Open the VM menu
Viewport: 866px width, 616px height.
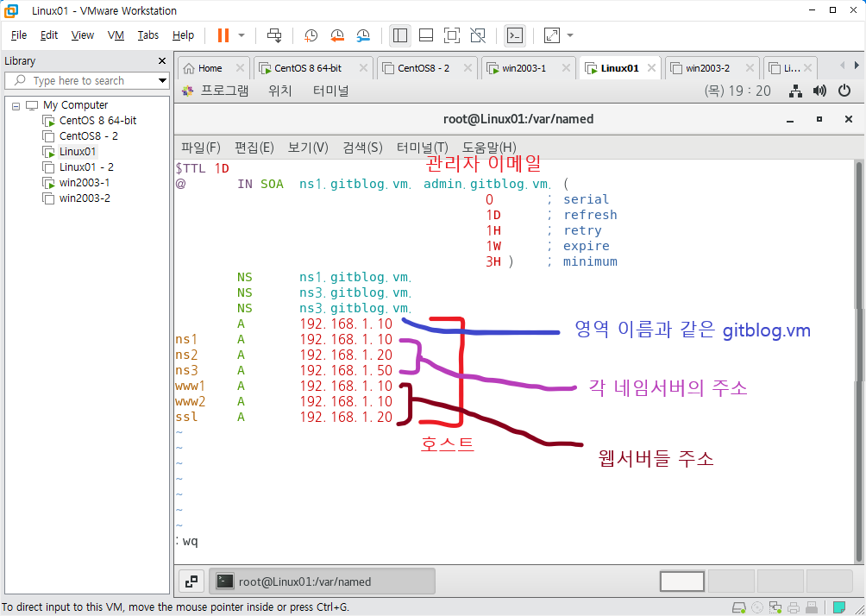(x=116, y=35)
